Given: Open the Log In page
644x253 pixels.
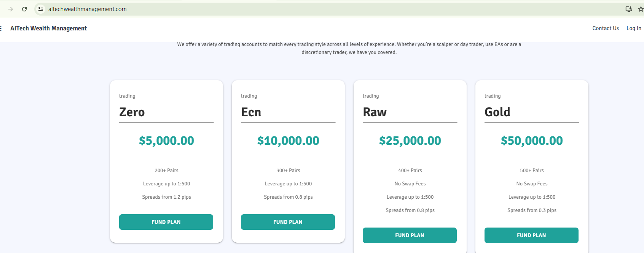Looking at the screenshot, I should (634, 28).
